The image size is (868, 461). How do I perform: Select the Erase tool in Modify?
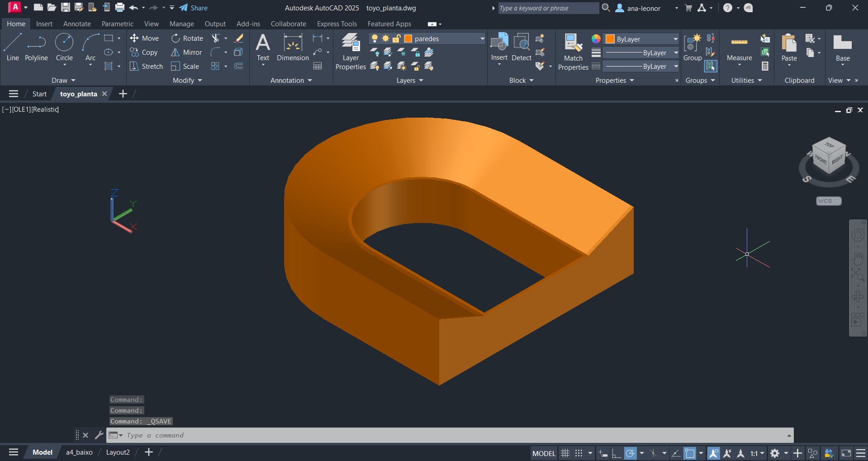click(x=239, y=38)
